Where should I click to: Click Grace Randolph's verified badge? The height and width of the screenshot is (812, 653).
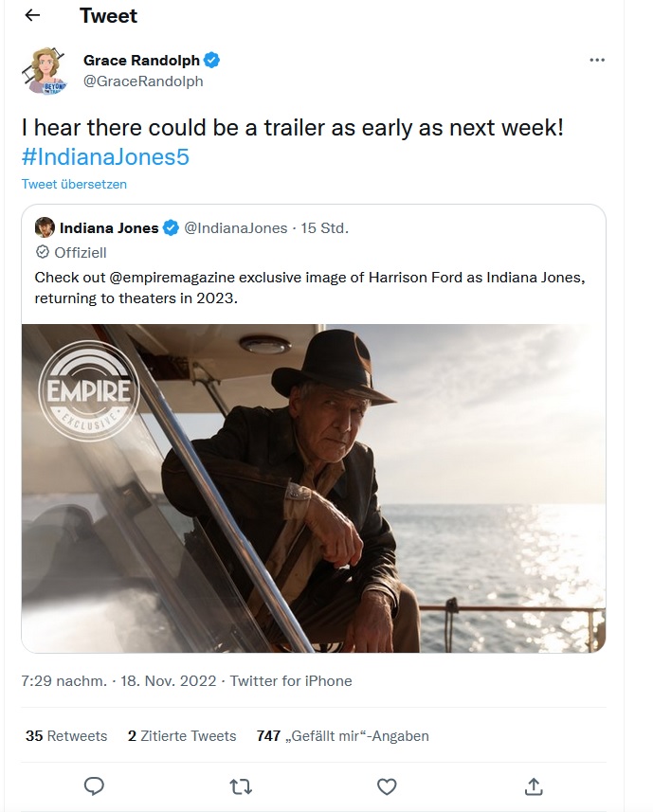tap(212, 61)
